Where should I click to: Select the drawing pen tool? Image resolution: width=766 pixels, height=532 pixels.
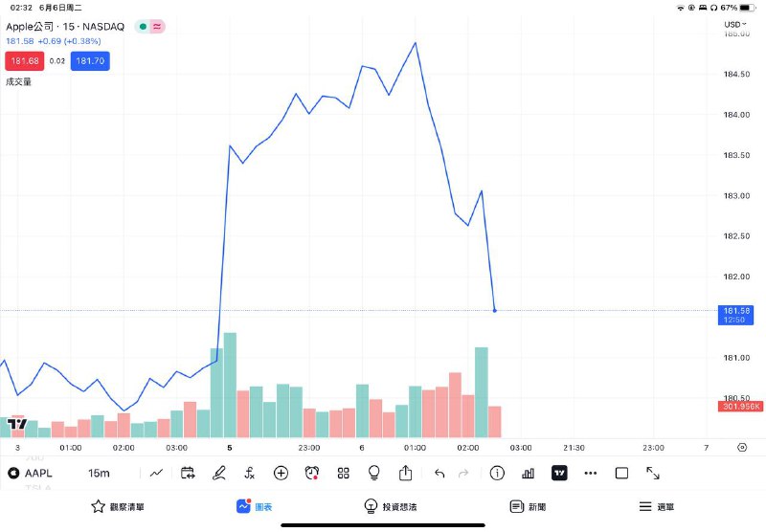[218, 473]
